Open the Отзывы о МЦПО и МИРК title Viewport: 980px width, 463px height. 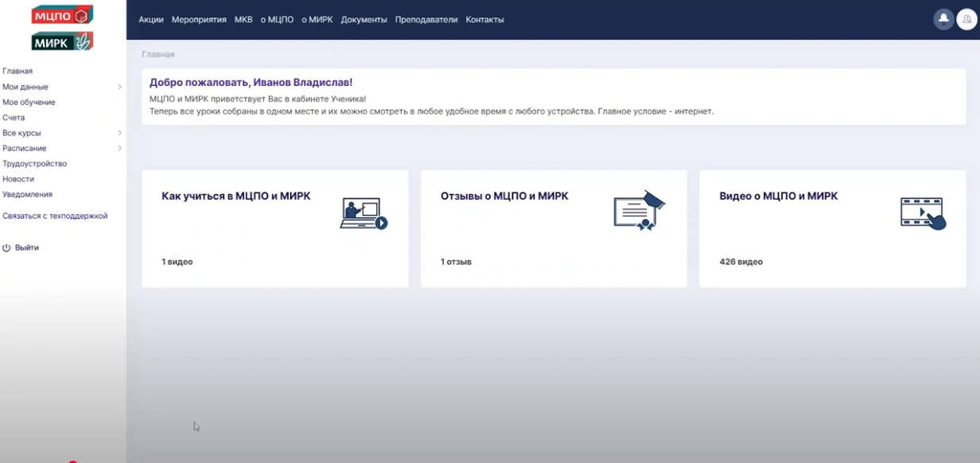504,196
